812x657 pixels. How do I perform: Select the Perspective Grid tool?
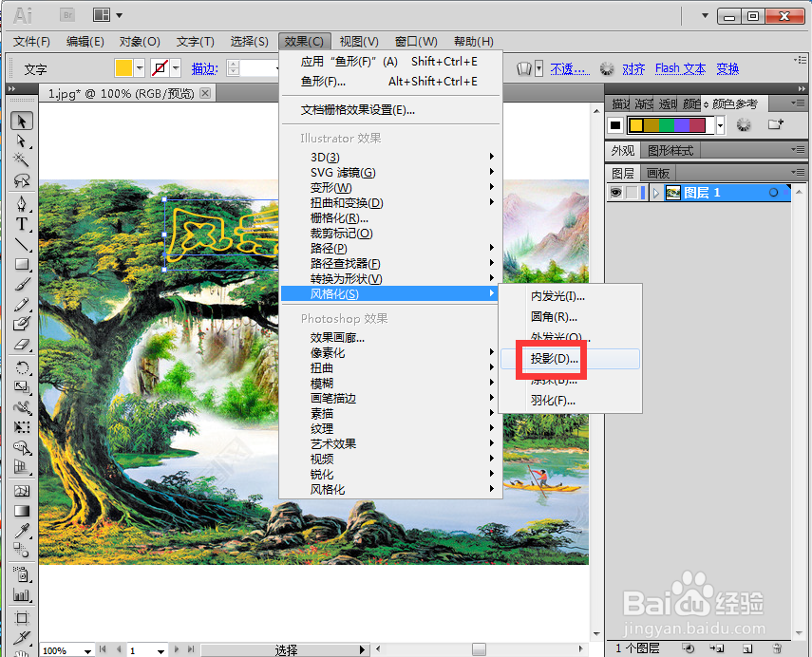[21, 467]
